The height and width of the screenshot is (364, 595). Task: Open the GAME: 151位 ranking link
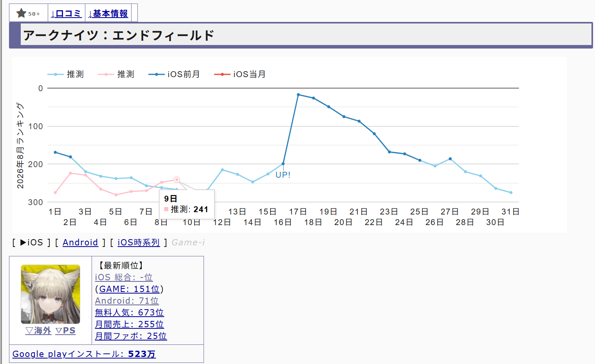(130, 289)
